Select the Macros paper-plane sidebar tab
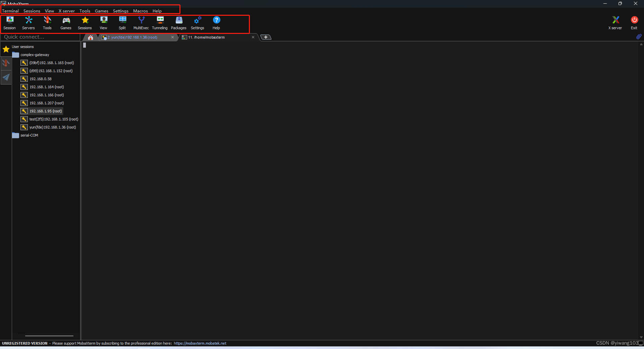This screenshot has width=644, height=349. coord(6,78)
